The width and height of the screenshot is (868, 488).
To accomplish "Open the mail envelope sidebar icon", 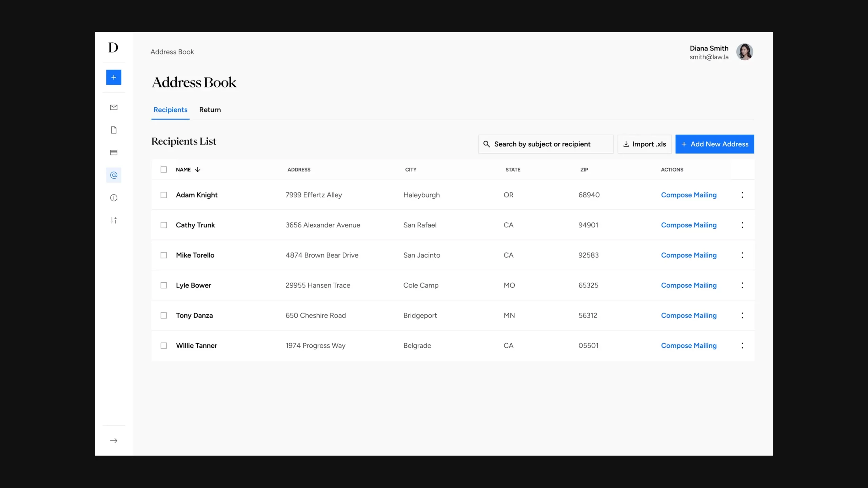I will 114,107.
